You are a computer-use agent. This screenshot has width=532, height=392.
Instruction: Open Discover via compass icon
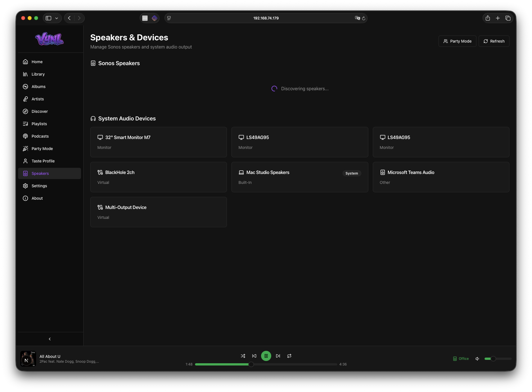tap(25, 111)
